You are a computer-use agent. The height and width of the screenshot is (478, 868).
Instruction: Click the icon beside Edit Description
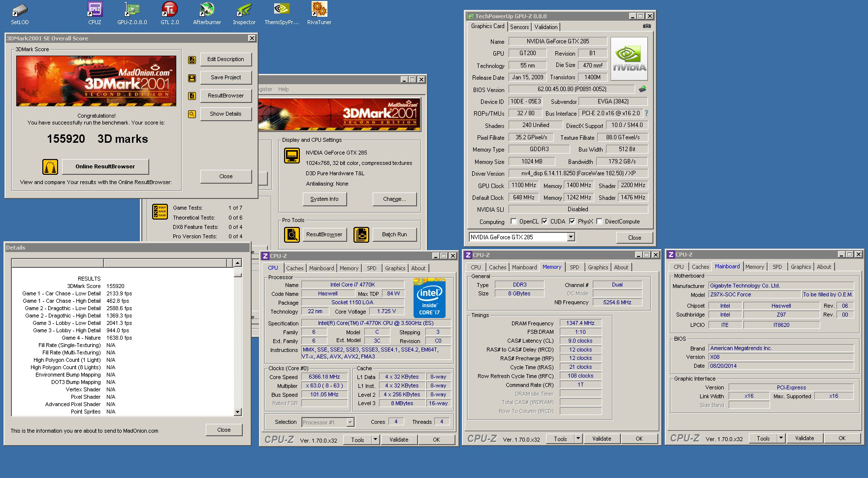pyautogui.click(x=192, y=60)
